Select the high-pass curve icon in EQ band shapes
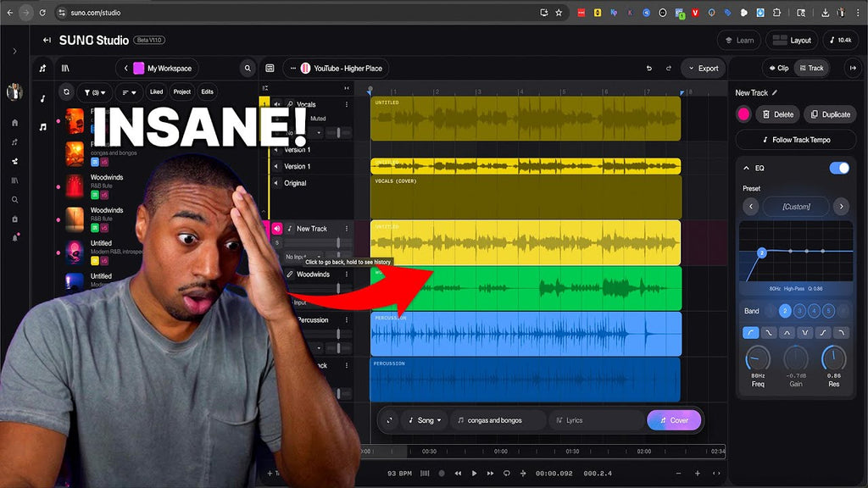Image resolution: width=868 pixels, height=488 pixels. [751, 332]
